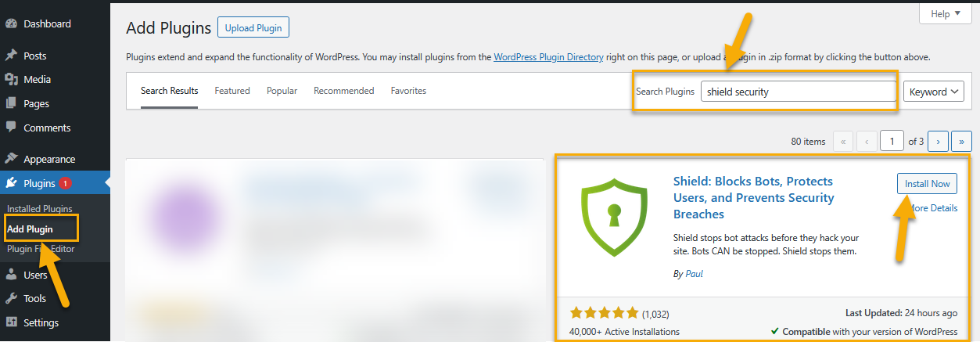This screenshot has height=342, width=980.
Task: Click the Compatible with your version text
Action: tap(863, 332)
